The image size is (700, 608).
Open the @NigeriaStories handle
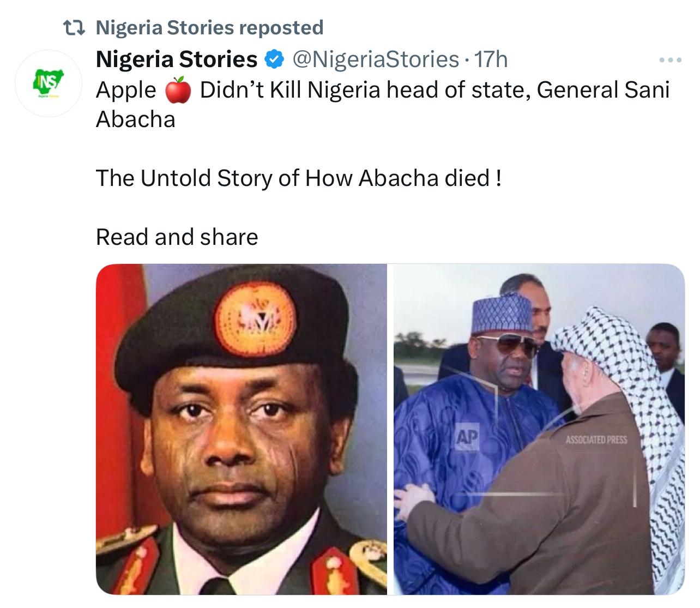(x=376, y=59)
